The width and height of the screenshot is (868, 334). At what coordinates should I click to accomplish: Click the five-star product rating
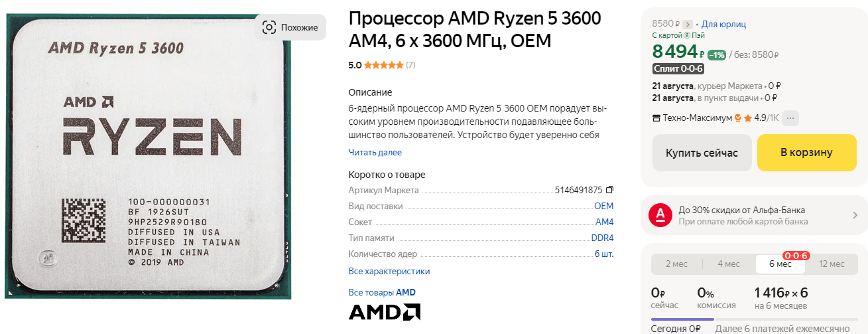383,65
